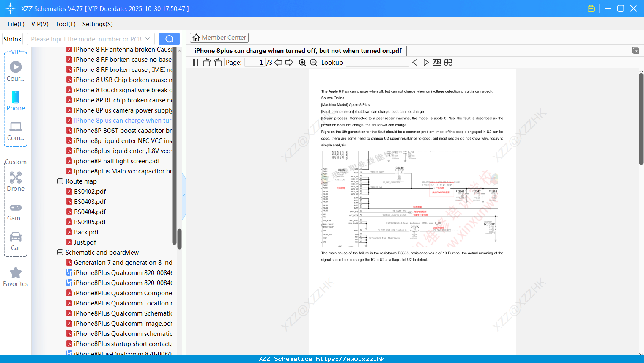Click the yellow VIP gift icon in title bar
The height and width of the screenshot is (363, 644).
tap(591, 8)
